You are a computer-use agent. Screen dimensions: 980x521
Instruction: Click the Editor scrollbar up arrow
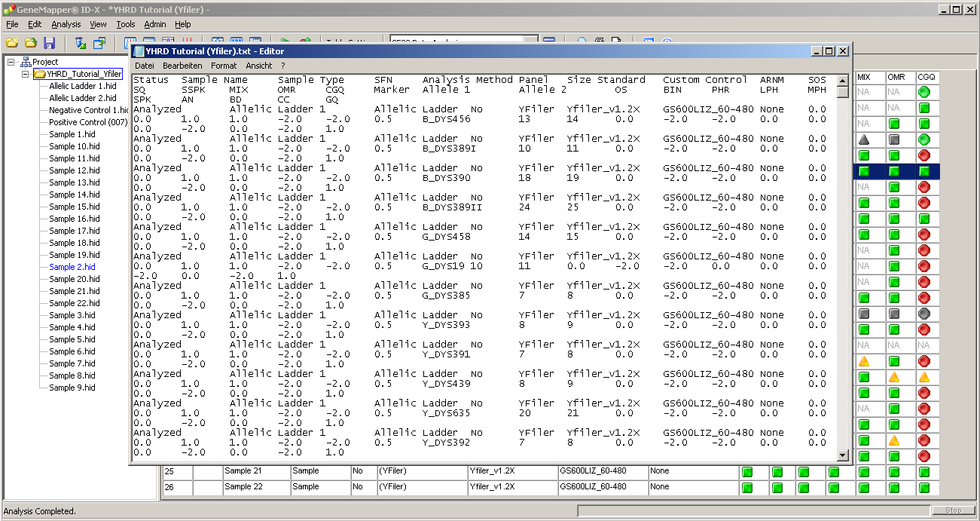(843, 80)
